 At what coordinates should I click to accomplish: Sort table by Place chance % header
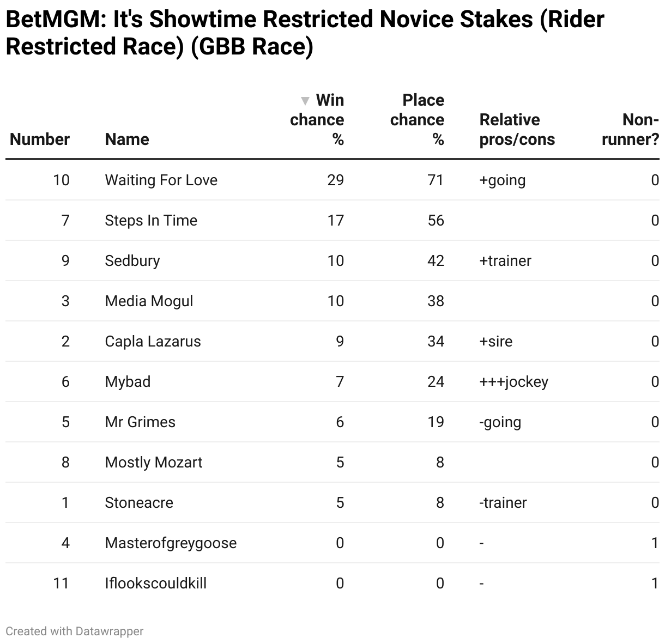pyautogui.click(x=417, y=120)
